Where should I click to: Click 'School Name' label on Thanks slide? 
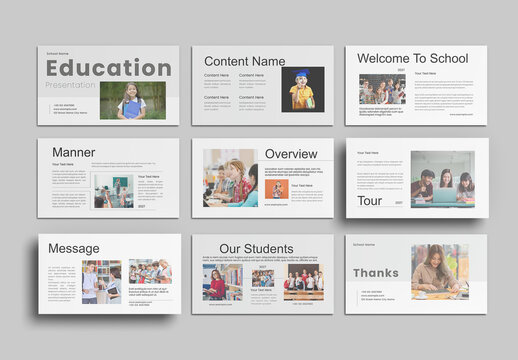[x=364, y=245]
